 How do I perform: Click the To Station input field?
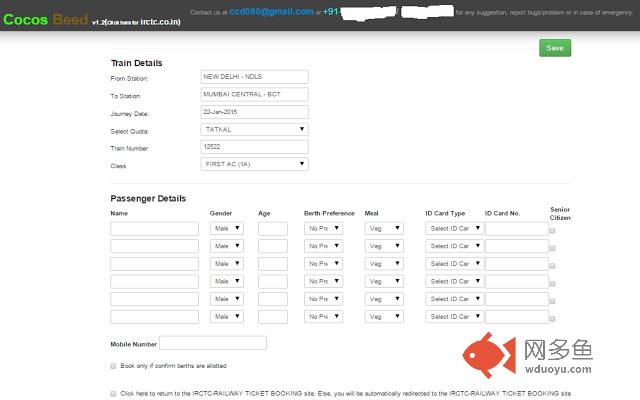254,94
